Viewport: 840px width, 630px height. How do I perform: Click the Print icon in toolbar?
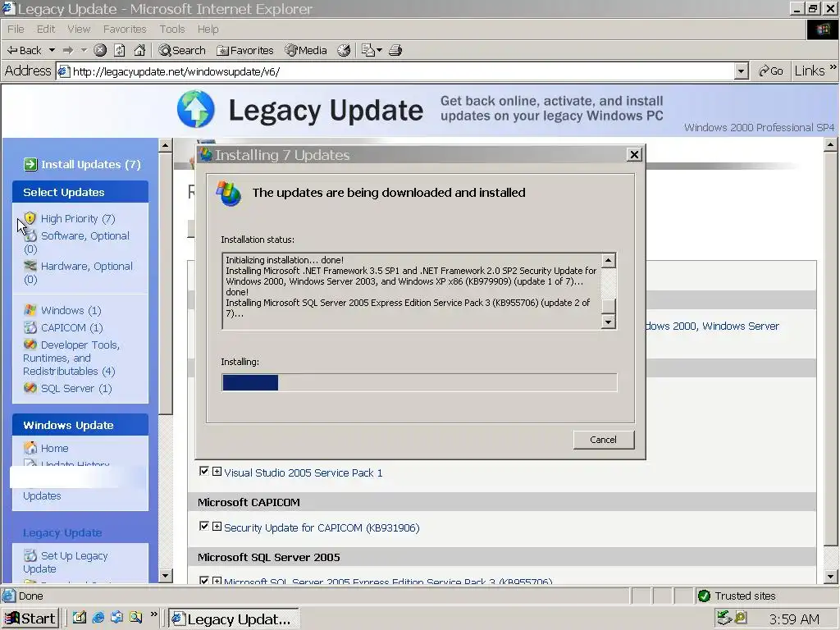pyautogui.click(x=395, y=50)
